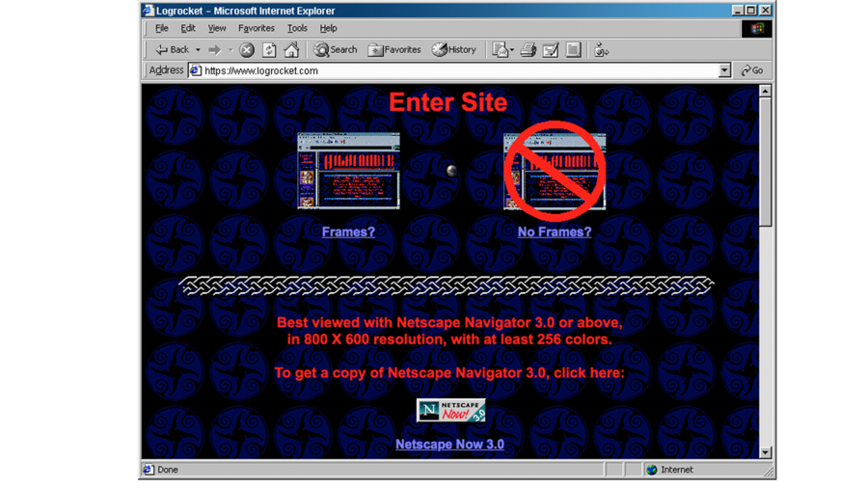Open the View menu
Viewport: 868px width, 488px height.
pyautogui.click(x=216, y=28)
